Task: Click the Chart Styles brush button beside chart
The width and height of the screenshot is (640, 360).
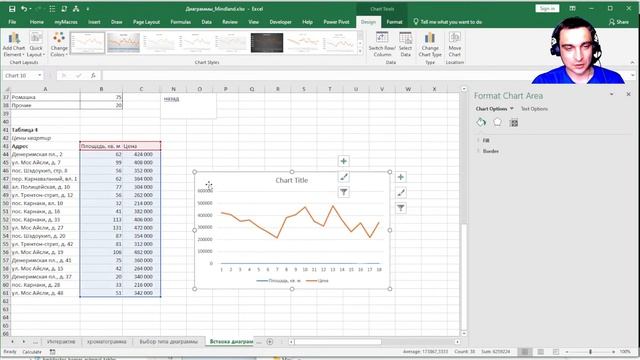Action: pyautogui.click(x=400, y=193)
